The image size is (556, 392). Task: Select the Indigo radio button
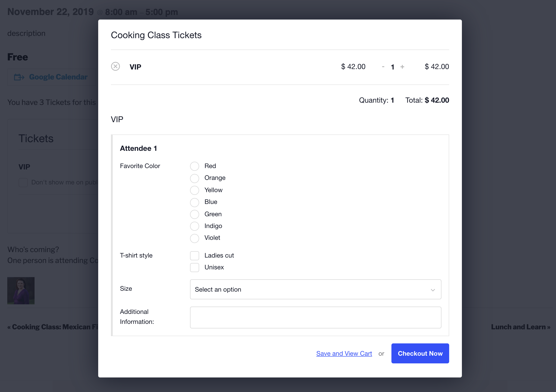(x=194, y=226)
